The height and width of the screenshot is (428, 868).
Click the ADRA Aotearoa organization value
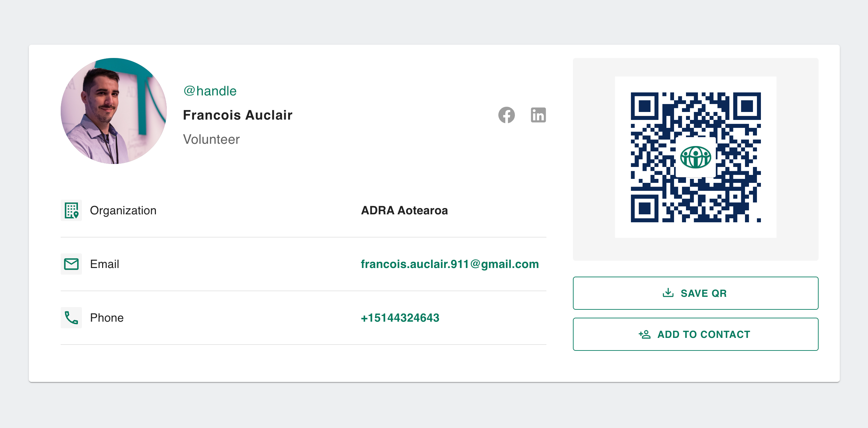click(404, 210)
